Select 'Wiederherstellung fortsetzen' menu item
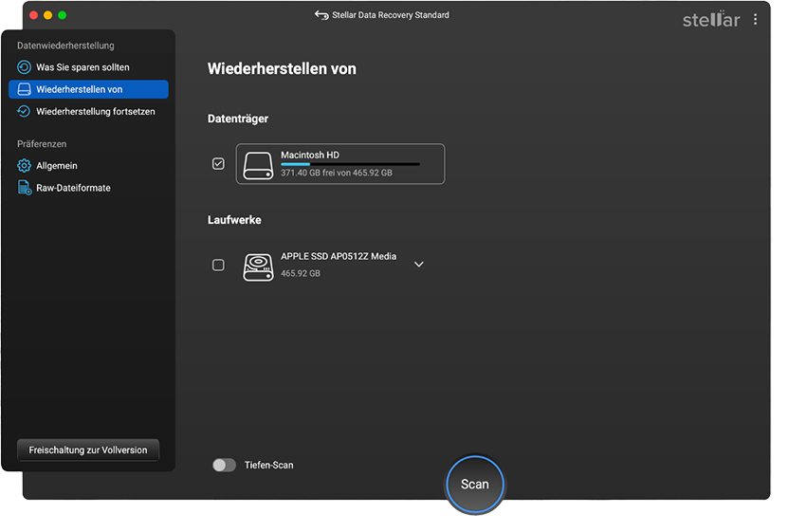Viewport: 788px width, 532px height. coord(96,111)
